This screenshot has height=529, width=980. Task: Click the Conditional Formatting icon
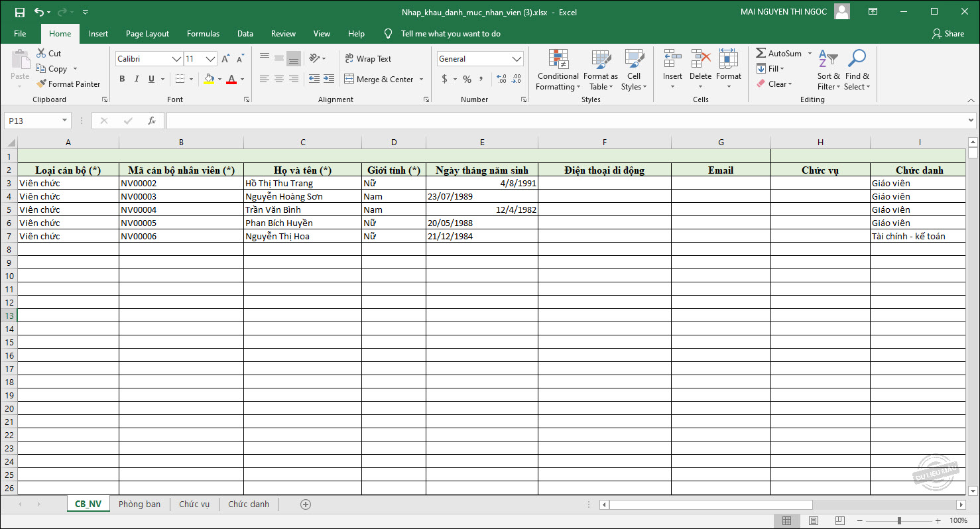(x=558, y=59)
